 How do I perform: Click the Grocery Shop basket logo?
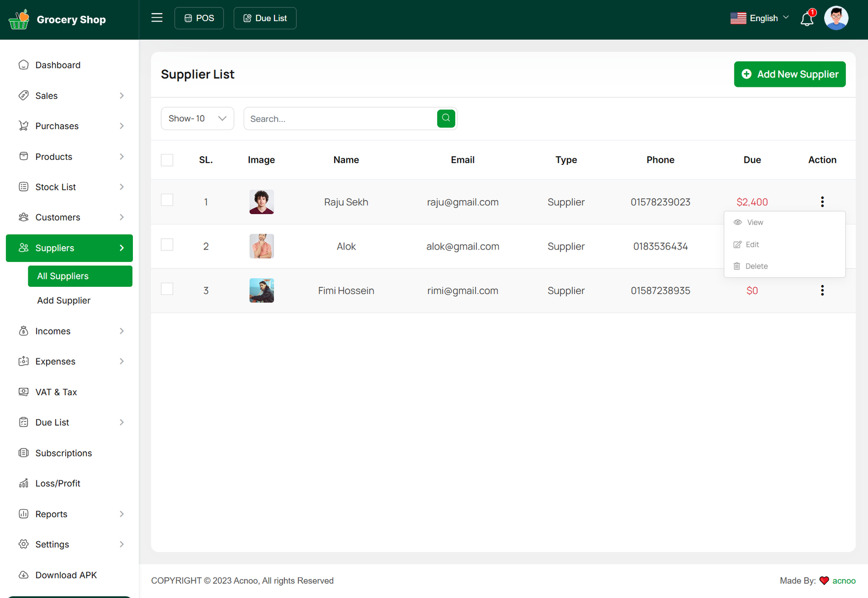pos(19,20)
